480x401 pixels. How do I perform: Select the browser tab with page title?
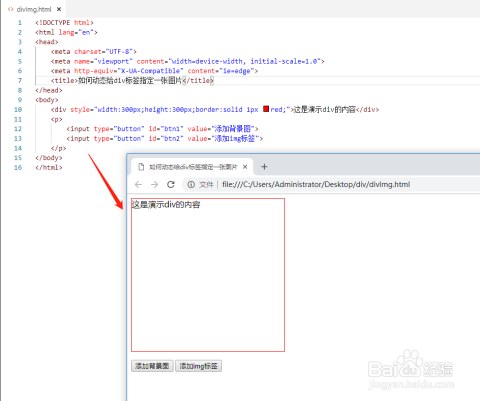point(192,167)
